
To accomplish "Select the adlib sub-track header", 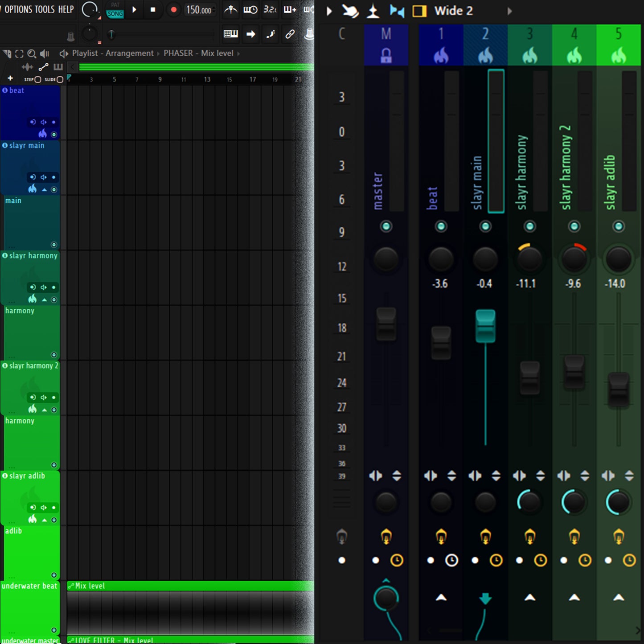I will tap(32, 553).
